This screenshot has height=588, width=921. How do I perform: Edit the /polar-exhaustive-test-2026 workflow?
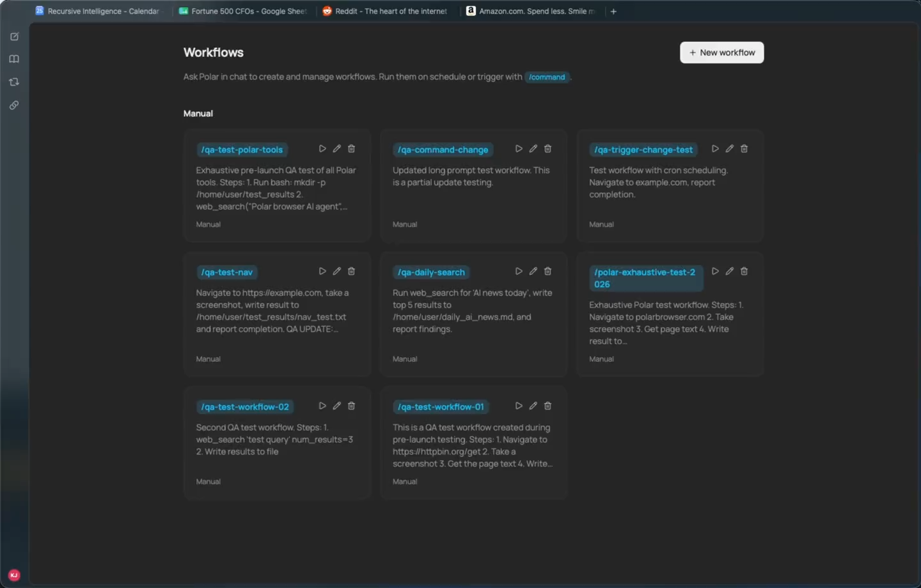click(x=730, y=272)
